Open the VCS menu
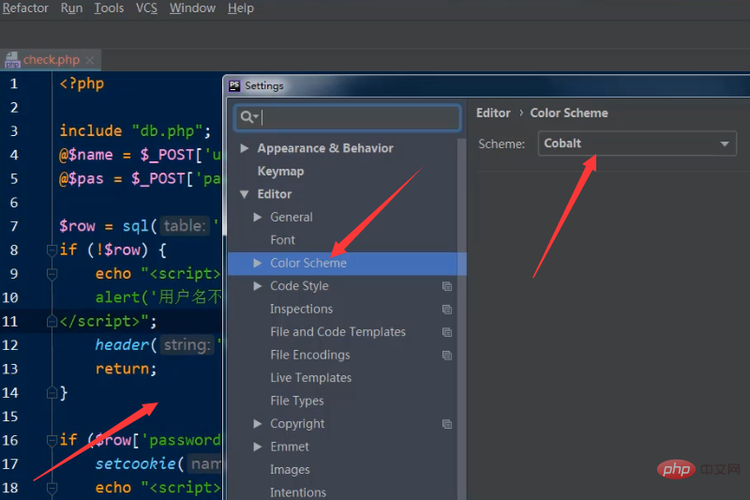Screen dimensions: 750x500 click(146, 8)
